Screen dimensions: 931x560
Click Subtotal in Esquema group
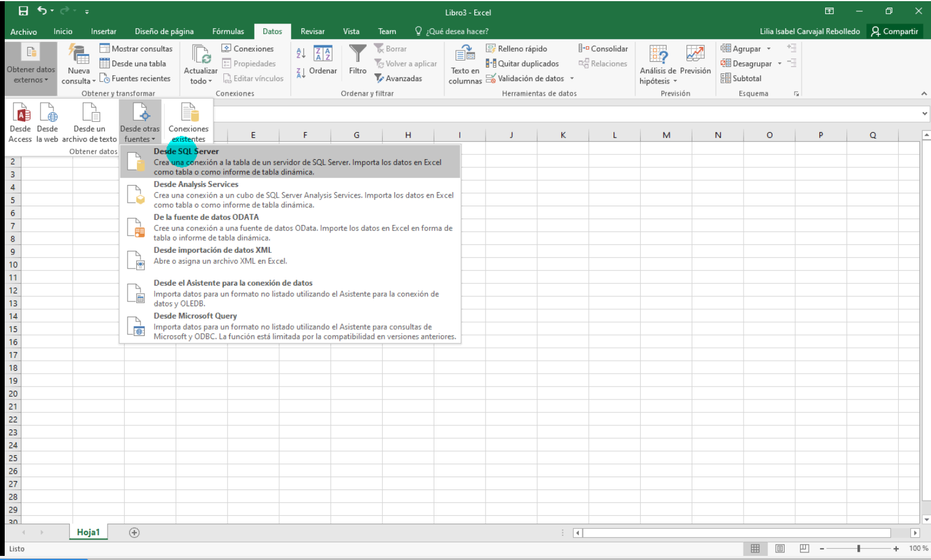[x=741, y=78]
